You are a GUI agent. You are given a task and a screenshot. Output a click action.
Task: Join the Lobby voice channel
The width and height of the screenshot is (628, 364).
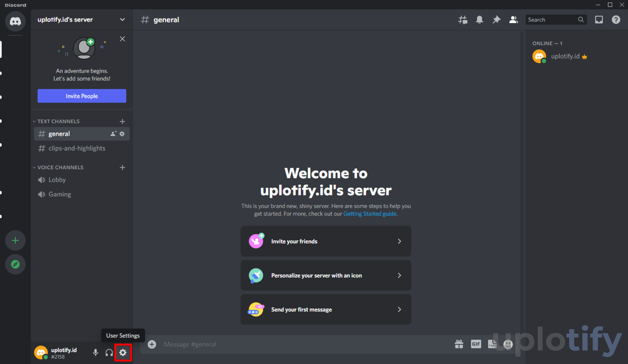82,180
